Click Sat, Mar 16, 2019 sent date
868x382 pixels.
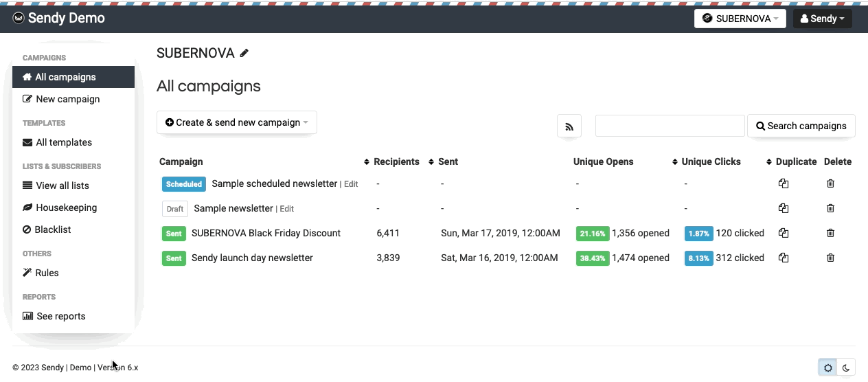coord(499,258)
